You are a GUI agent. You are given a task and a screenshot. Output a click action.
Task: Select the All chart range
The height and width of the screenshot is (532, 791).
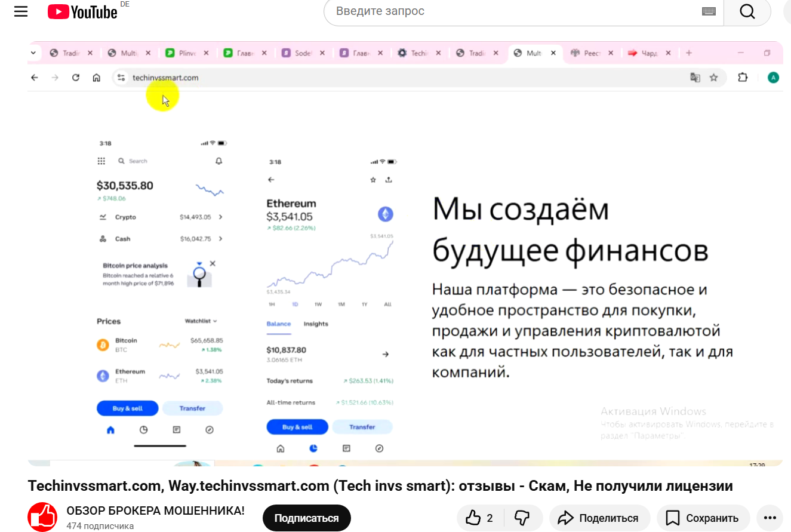388,305
